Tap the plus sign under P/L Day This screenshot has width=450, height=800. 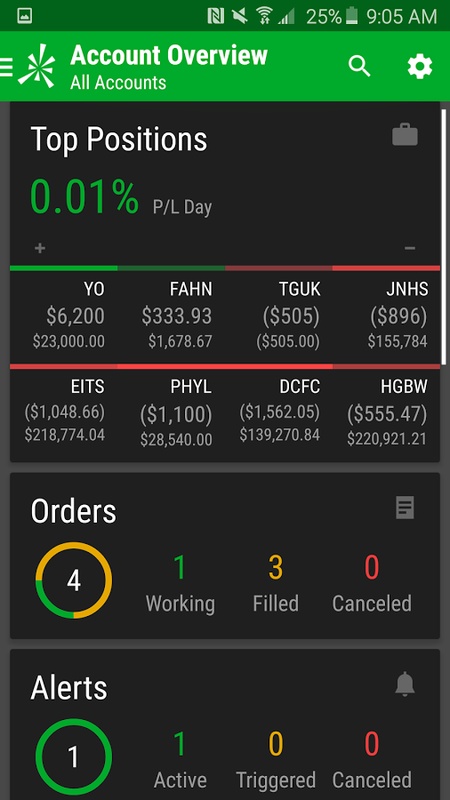click(40, 248)
